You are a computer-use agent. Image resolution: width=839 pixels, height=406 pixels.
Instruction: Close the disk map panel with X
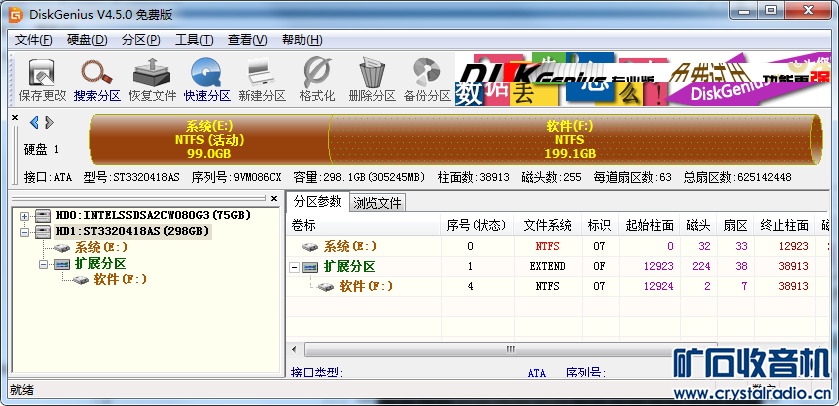[x=14, y=117]
